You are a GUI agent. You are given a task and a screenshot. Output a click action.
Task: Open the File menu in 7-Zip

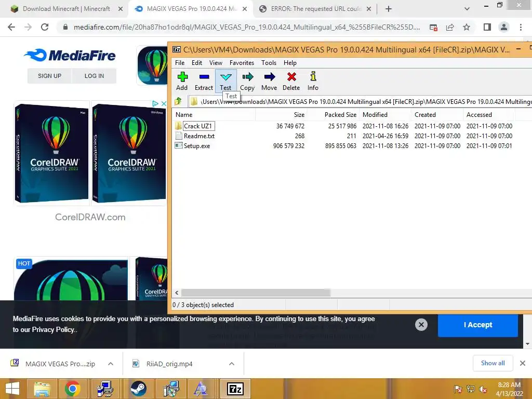(x=180, y=63)
